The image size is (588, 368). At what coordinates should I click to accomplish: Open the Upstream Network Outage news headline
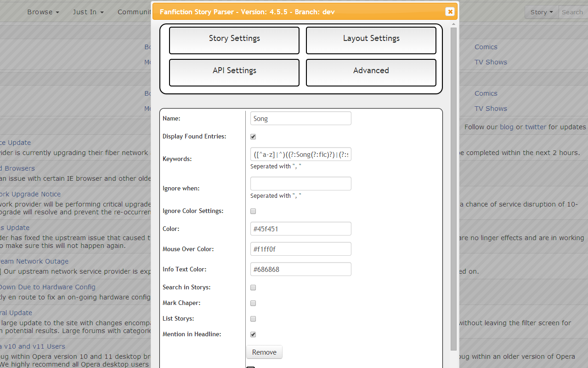click(x=34, y=261)
